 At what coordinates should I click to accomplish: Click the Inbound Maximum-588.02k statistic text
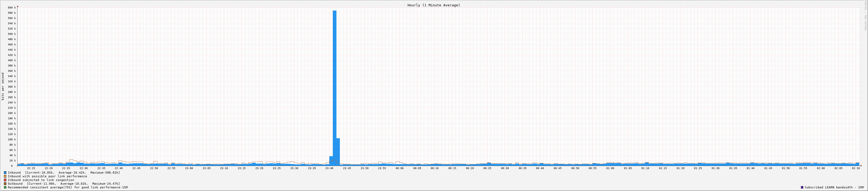point(105,173)
